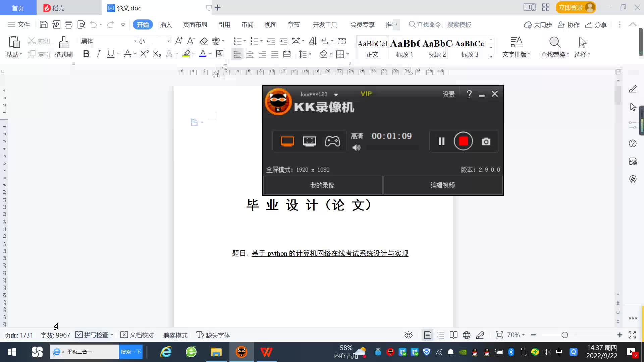This screenshot has height=362, width=644.
Task: Click the eye protection mode icon in status bar
Action: tap(408, 335)
